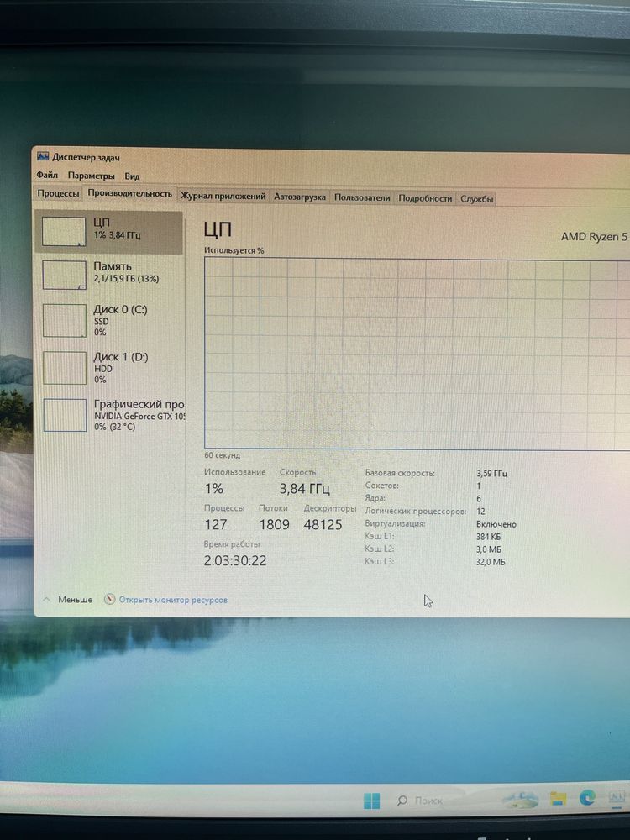Viewport: 630px width, 840px height.
Task: Select the Диск 1 (D:) thumbnail
Action: click(x=65, y=368)
